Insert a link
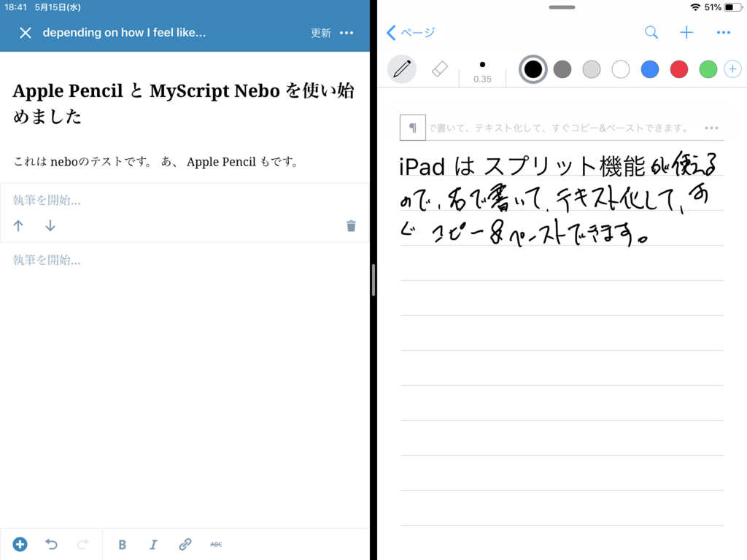 pos(185,544)
